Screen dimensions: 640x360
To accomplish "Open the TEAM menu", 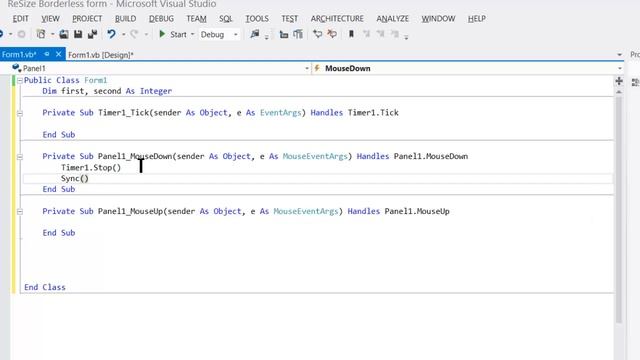I will tap(196, 18).
